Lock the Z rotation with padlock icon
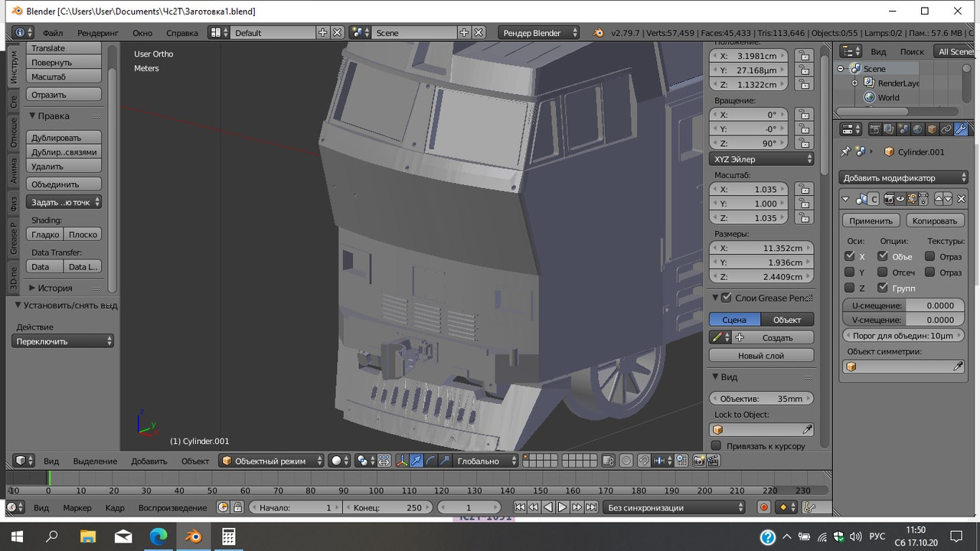Screen dimensions: 980x551 802,144
